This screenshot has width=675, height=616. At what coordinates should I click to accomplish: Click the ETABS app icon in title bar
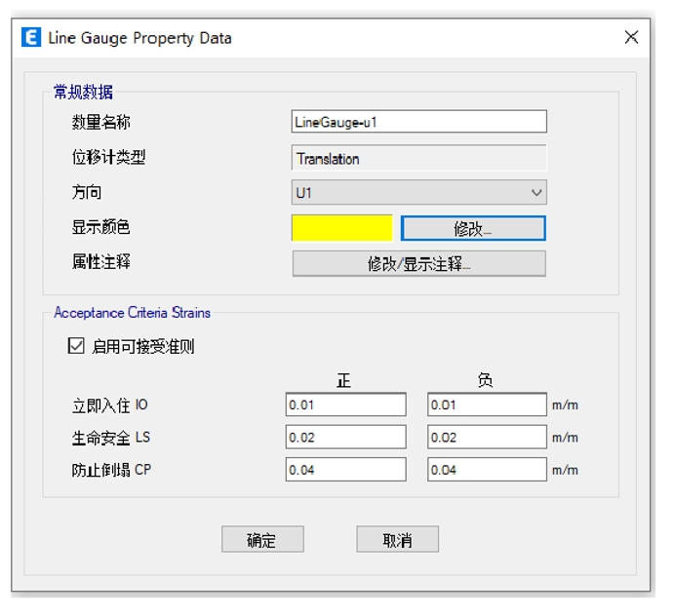pyautogui.click(x=31, y=38)
